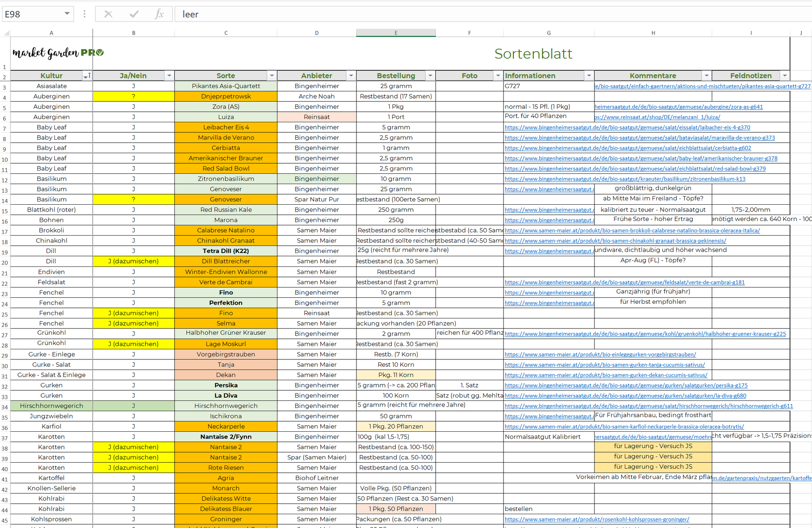Image resolution: width=812 pixels, height=528 pixels.
Task: Open the gurken-tanja samen-maier link
Action: (x=605, y=365)
